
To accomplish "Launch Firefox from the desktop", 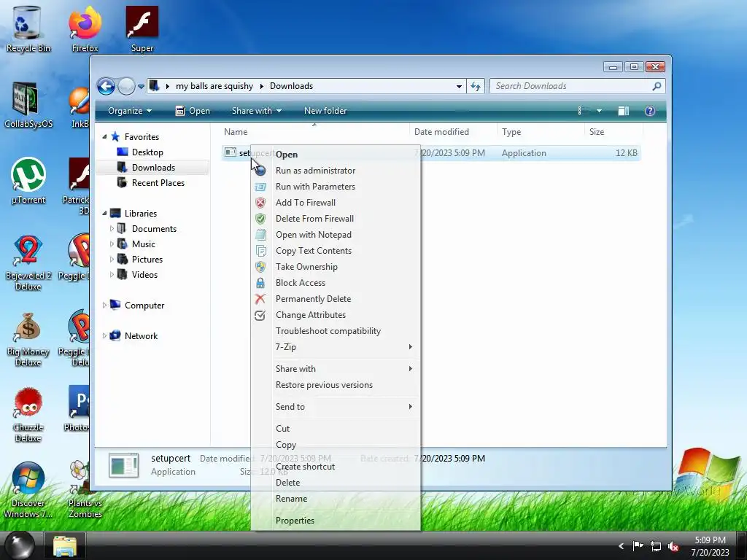I will click(x=85, y=29).
